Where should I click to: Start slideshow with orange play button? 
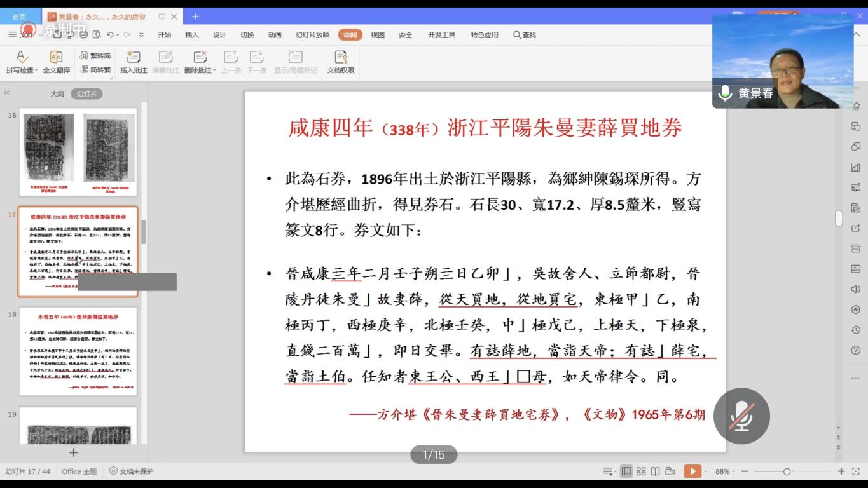(x=691, y=471)
